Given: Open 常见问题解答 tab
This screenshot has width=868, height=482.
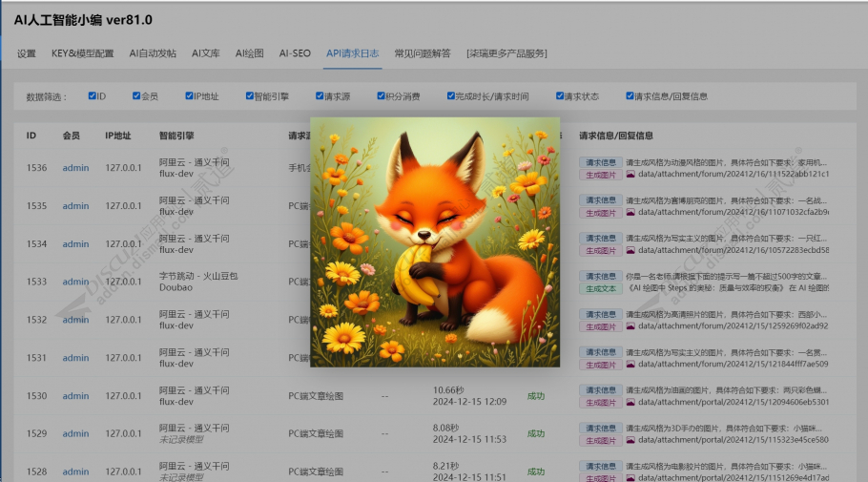Looking at the screenshot, I should [x=423, y=53].
